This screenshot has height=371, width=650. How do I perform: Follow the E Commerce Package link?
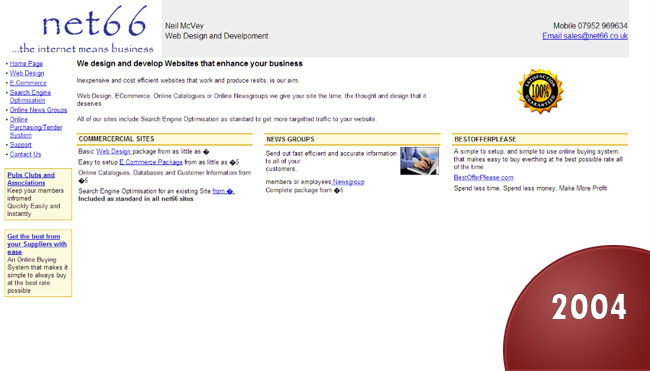[151, 162]
